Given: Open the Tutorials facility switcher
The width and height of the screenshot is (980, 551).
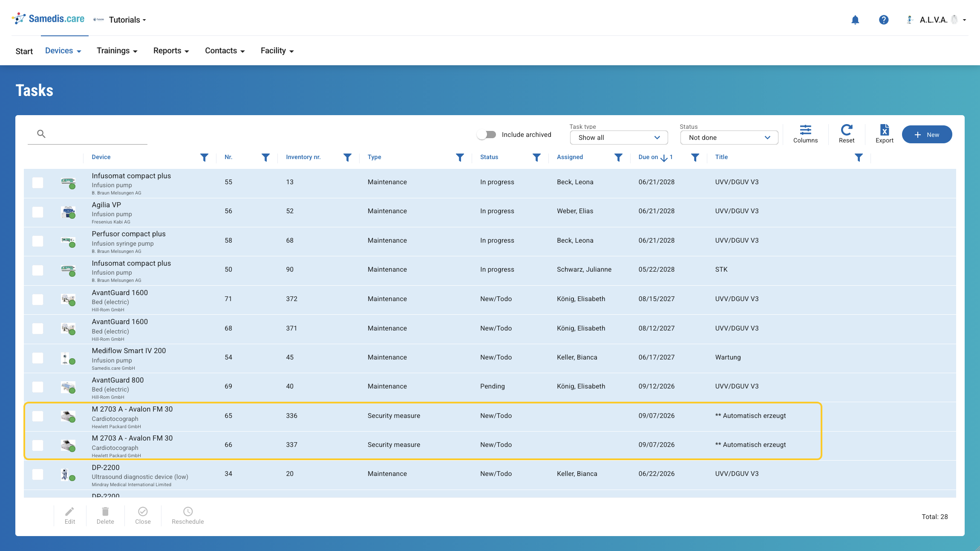Looking at the screenshot, I should pos(127,20).
